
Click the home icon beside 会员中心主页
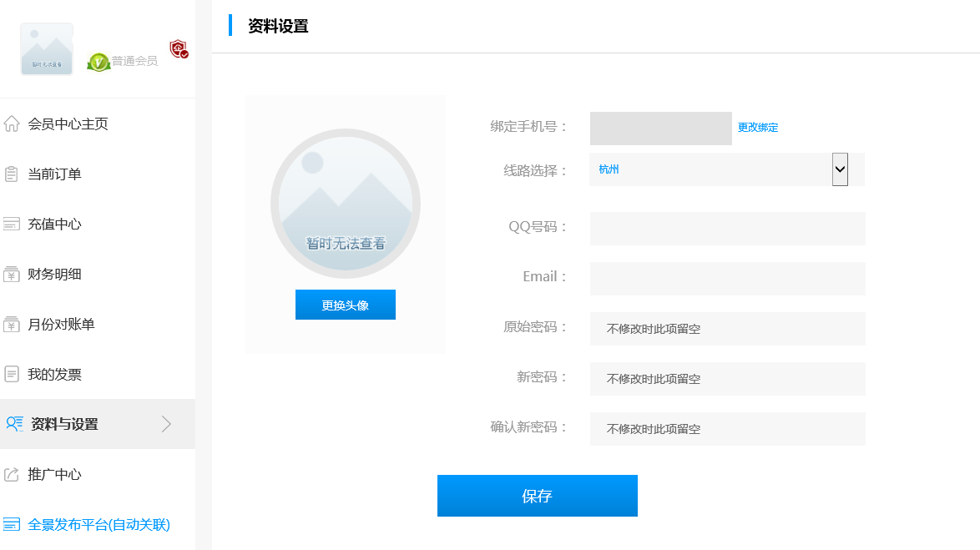click(12, 124)
